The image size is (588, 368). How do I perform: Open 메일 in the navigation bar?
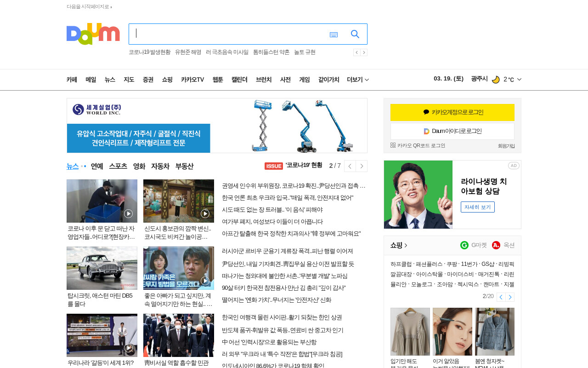(x=91, y=80)
